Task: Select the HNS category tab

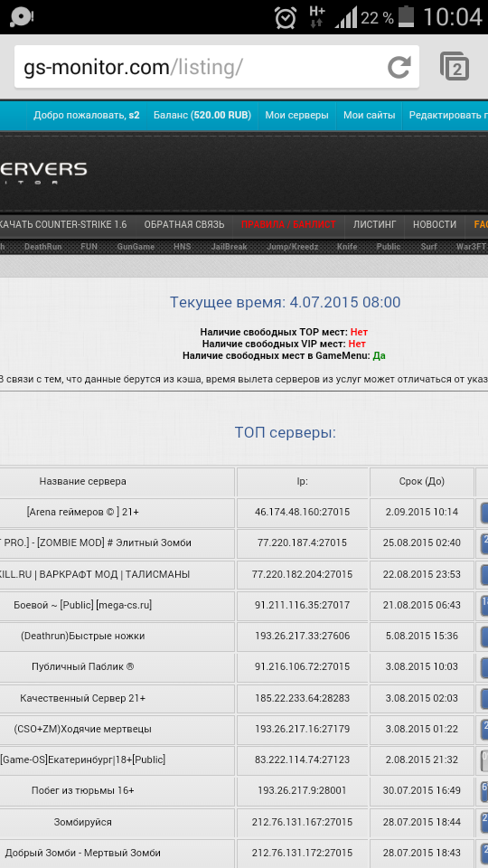Action: click(182, 247)
